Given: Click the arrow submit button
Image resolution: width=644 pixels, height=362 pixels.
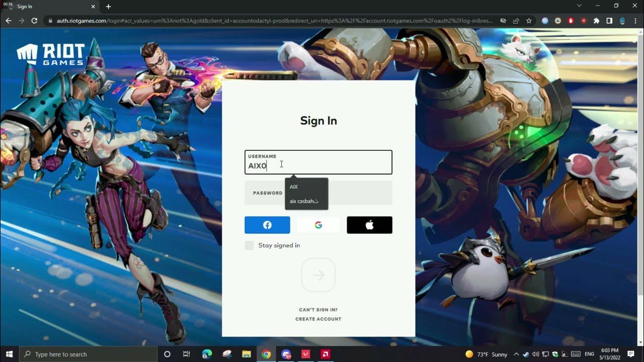Looking at the screenshot, I should pos(318,275).
